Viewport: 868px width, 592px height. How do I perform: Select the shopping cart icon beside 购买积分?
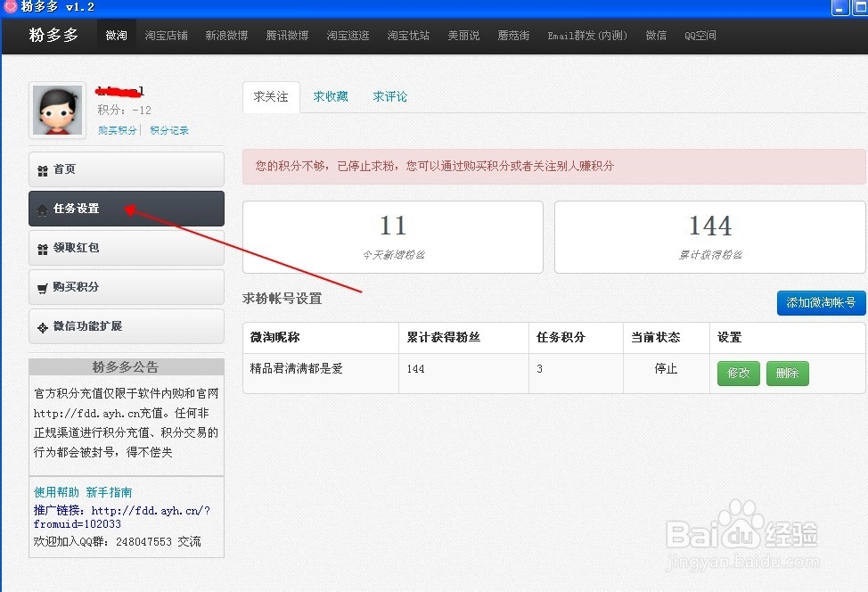click(43, 287)
